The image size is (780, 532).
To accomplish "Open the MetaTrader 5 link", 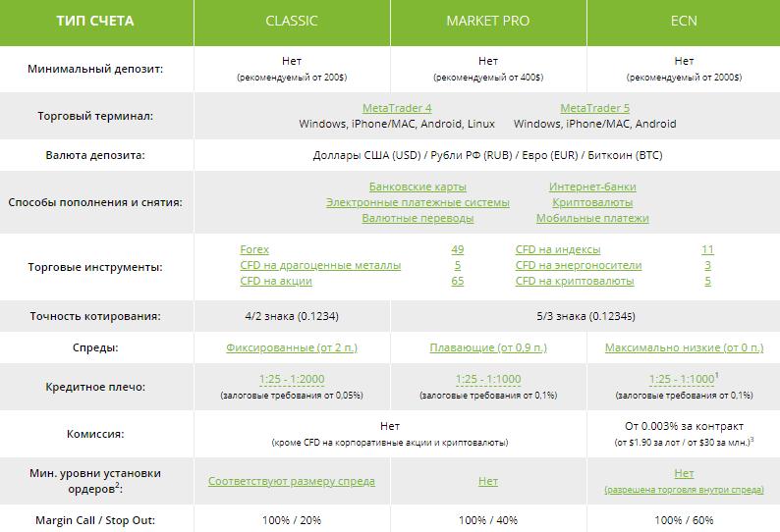I will pos(594,108).
